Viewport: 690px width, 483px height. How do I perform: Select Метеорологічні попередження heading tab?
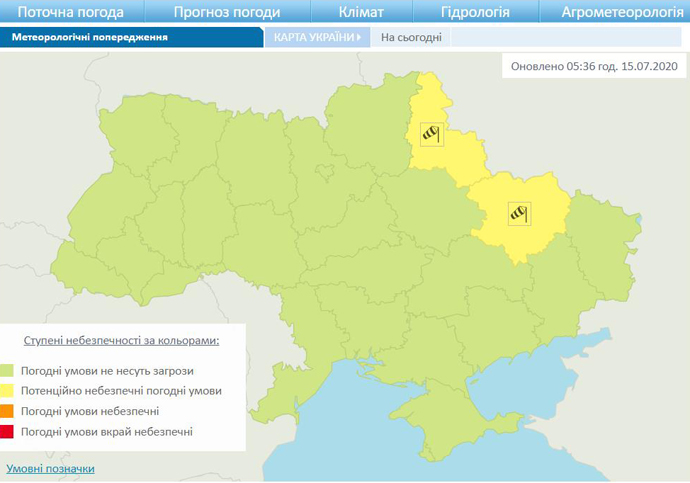pyautogui.click(x=90, y=37)
